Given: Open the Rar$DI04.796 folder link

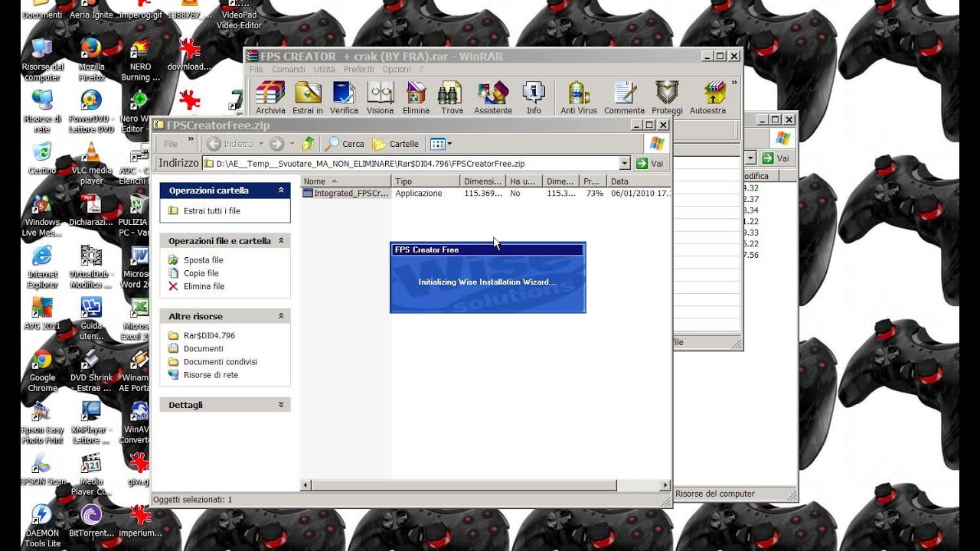Looking at the screenshot, I should tap(209, 336).
